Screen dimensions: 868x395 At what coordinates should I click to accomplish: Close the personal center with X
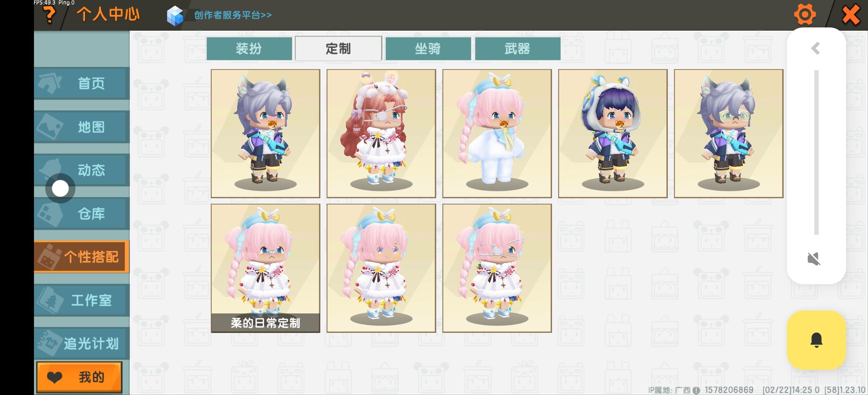point(850,15)
